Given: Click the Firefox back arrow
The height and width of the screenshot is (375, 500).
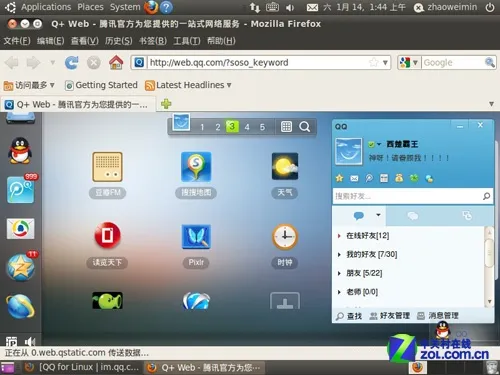Looking at the screenshot, I should (x=12, y=63).
